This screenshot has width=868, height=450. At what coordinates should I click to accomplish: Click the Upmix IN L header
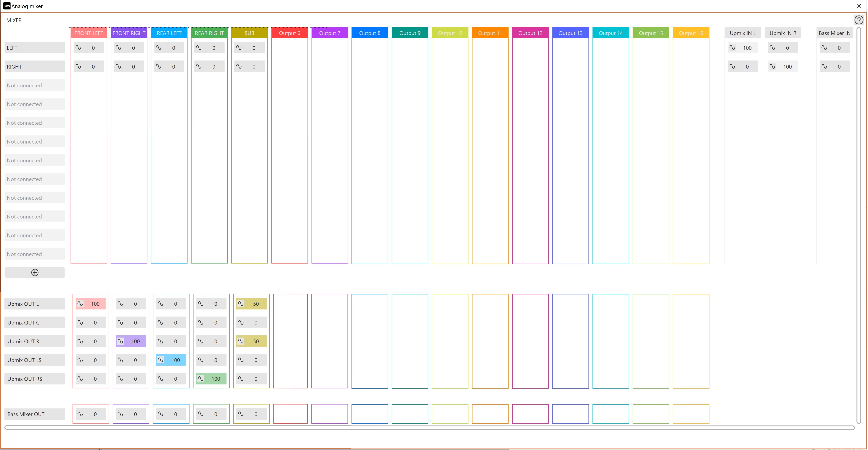point(743,33)
